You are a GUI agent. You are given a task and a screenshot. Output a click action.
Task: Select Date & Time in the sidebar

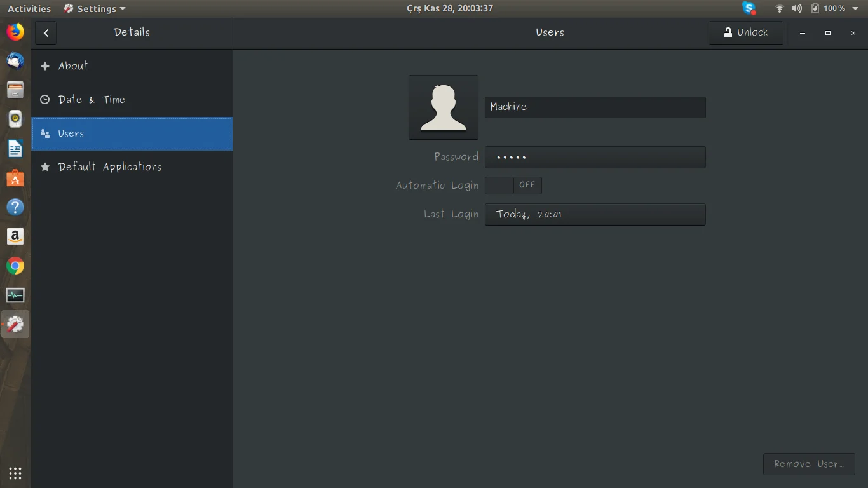132,100
